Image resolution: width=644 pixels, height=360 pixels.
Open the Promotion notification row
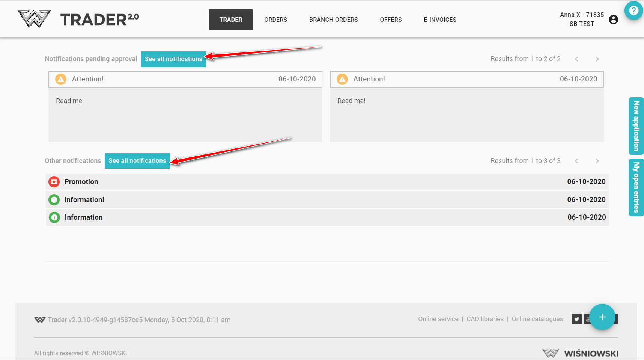tap(327, 182)
